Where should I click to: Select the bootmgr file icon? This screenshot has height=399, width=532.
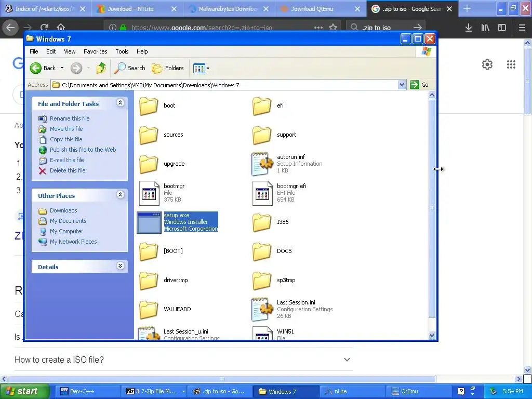coord(149,193)
